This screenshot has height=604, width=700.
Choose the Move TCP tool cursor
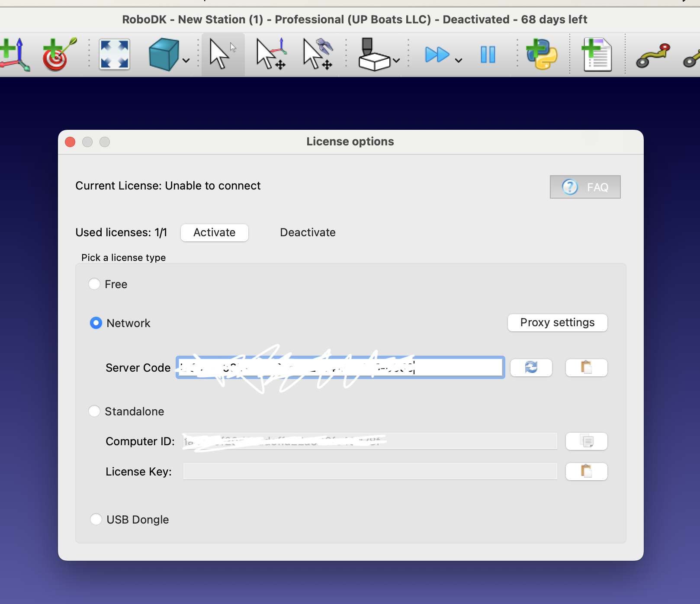pyautogui.click(x=318, y=55)
